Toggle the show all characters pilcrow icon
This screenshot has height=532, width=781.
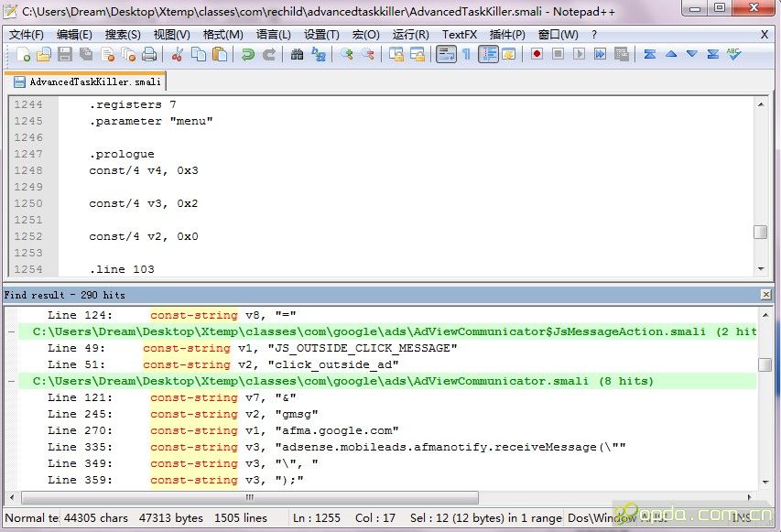[467, 54]
